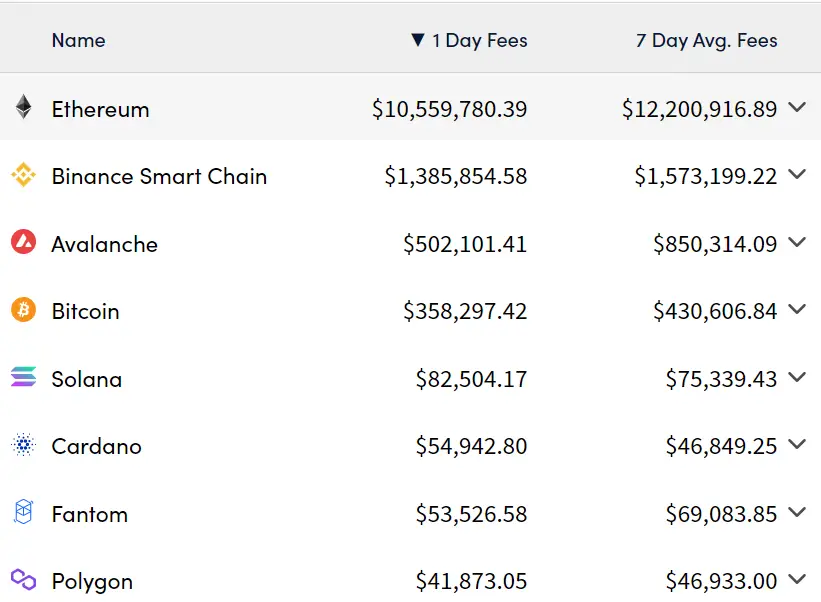821x602 pixels.
Task: Expand the Avalanche row chevron
Action: pos(797,242)
